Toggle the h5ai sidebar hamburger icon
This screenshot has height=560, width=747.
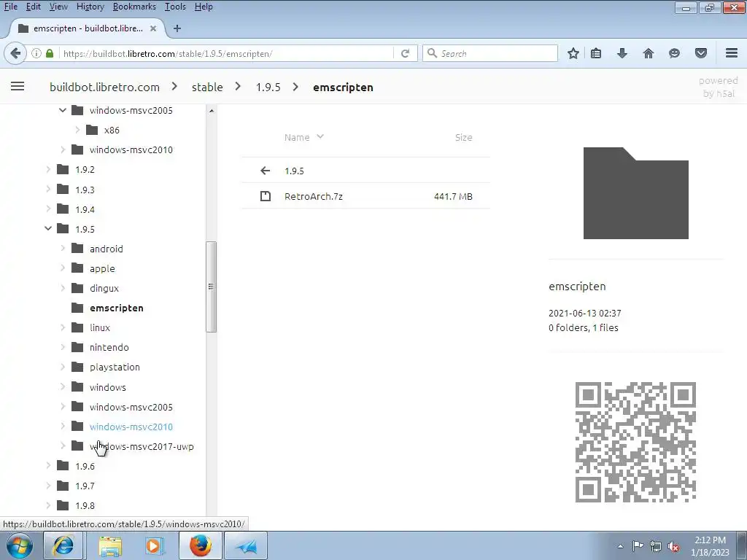(18, 87)
